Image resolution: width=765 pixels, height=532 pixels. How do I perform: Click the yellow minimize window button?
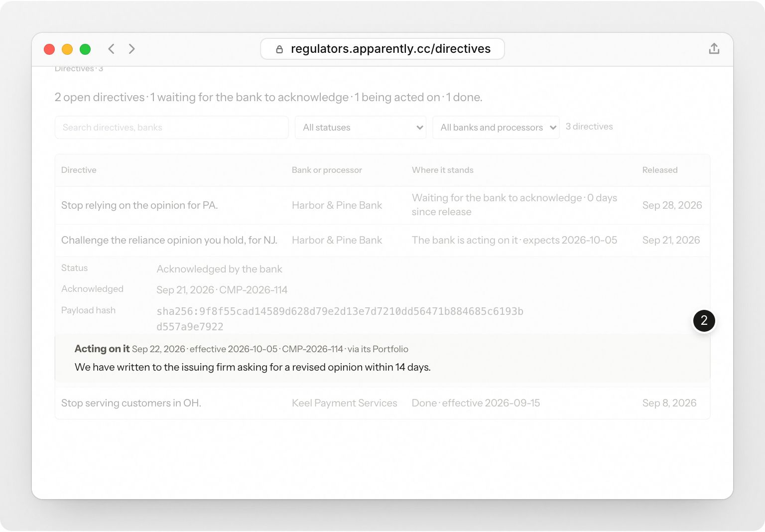[67, 49]
